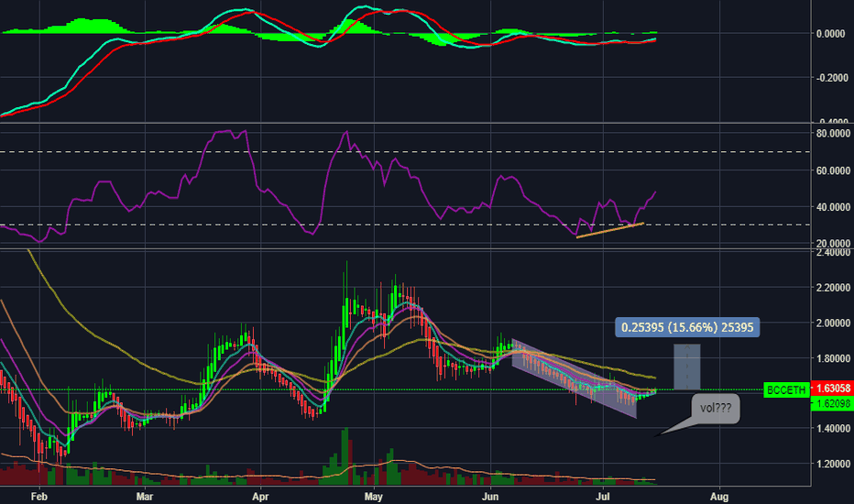Viewport: 854px width, 504px height.
Task: Click the 2.40000 price scale label
Action: coord(833,253)
